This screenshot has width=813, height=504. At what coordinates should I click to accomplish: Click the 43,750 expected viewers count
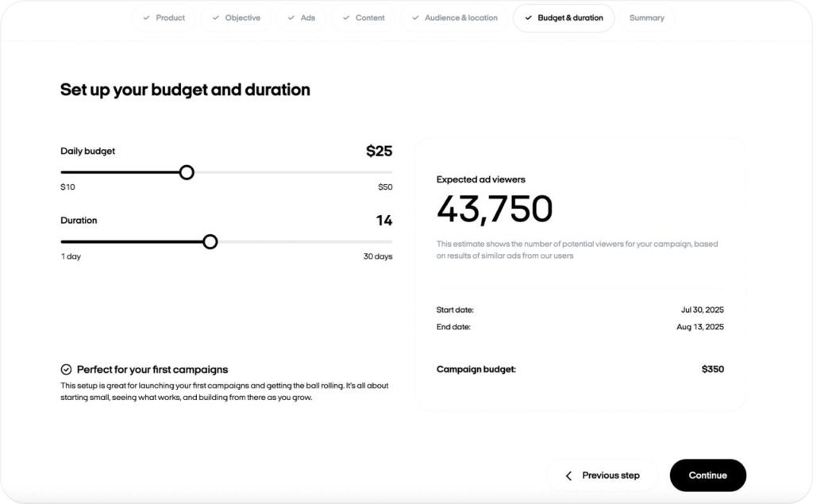pos(494,209)
